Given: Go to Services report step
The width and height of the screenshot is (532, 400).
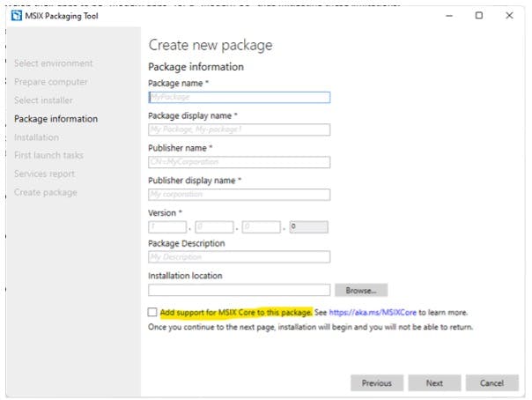Looking at the screenshot, I should click(x=44, y=174).
